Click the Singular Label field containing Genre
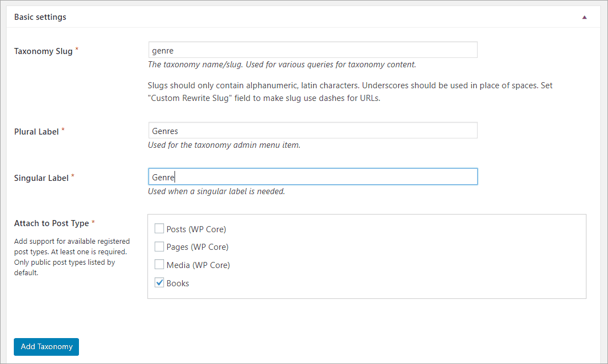Screen dimensions: 608x364 point(312,176)
